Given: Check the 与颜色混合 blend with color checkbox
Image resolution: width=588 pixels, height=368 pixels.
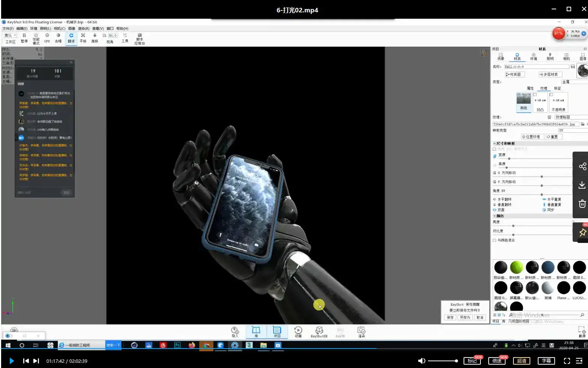Looking at the screenshot, I should click(494, 240).
